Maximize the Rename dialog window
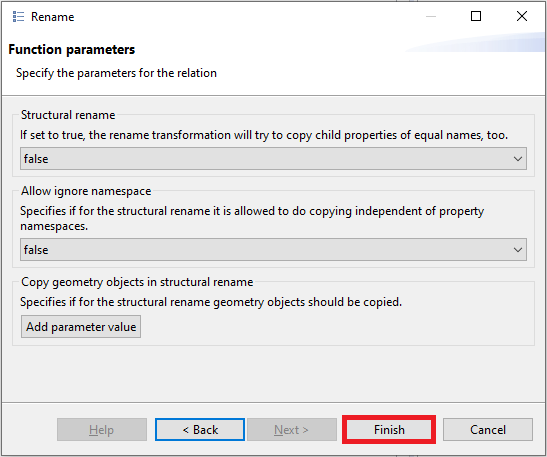This screenshot has width=547, height=457. tap(476, 16)
